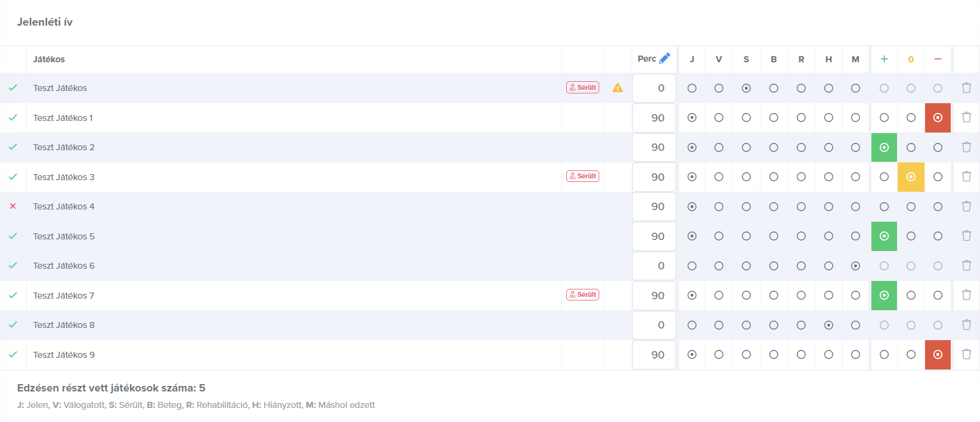Click the red minus rating cell for Teszt Játékos 1
Screen dimensions: 980x422
point(938,117)
